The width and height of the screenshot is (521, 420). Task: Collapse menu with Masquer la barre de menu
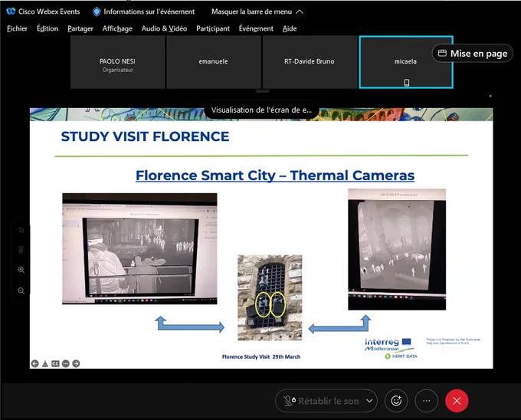[257, 11]
